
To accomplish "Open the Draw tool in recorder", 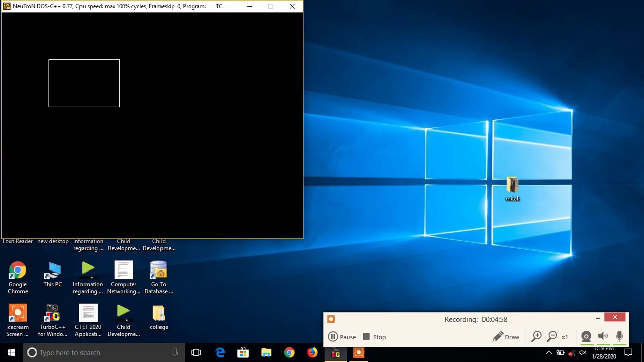I will [506, 337].
